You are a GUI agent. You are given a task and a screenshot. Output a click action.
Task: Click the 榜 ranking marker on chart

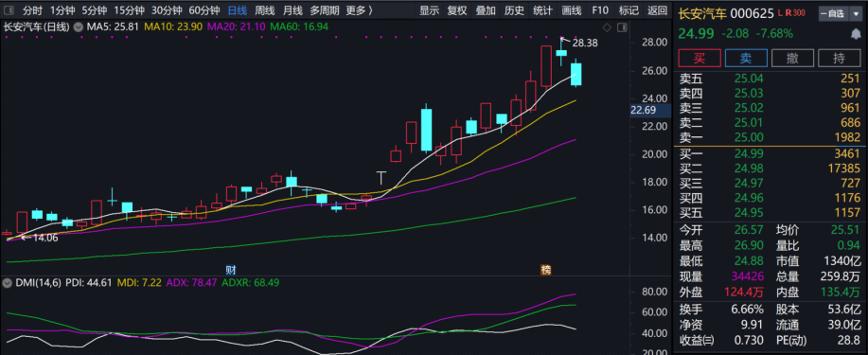tap(546, 270)
